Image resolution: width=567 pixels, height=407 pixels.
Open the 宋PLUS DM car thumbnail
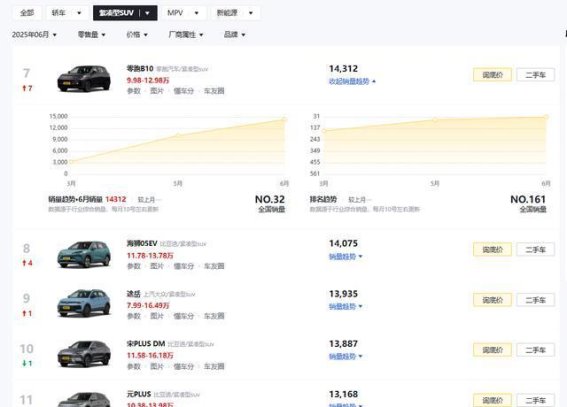click(x=84, y=354)
